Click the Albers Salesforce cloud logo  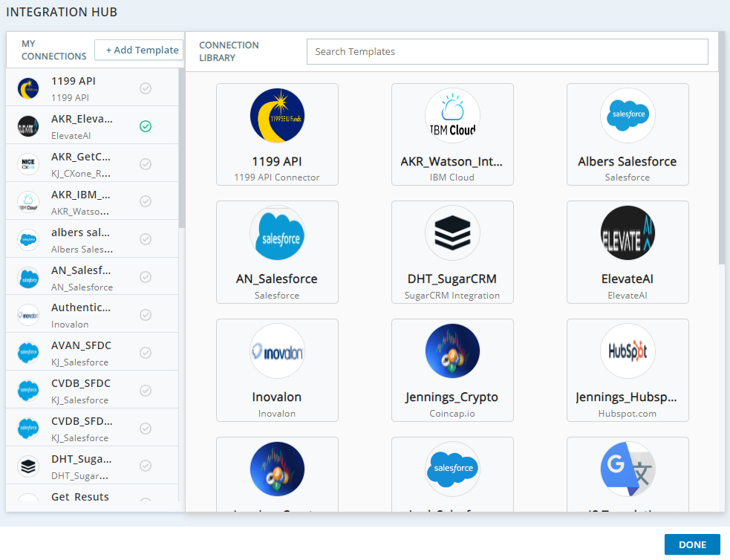click(x=628, y=116)
